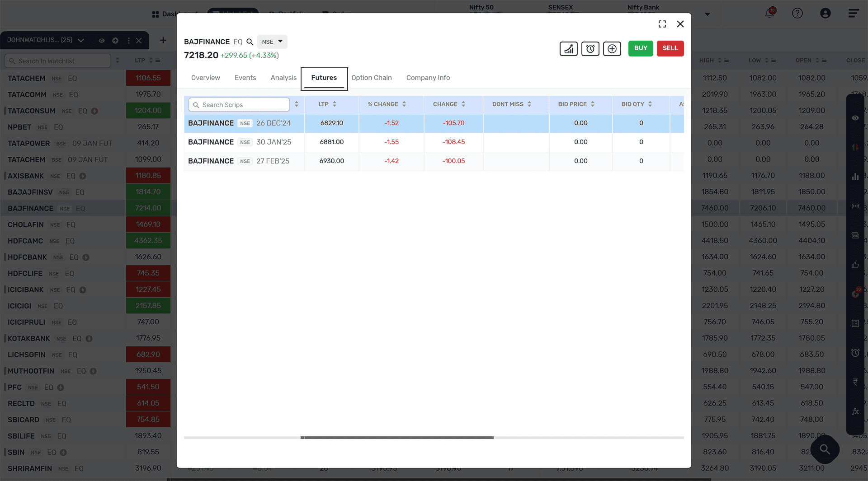Sort futures table by BID QTY
The height and width of the screenshot is (481, 868).
[x=650, y=104]
